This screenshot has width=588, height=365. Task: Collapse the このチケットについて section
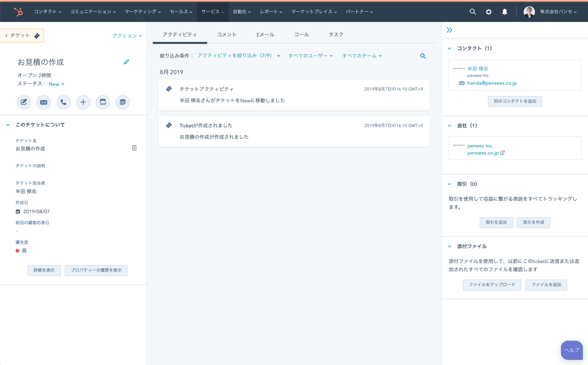(x=8, y=125)
